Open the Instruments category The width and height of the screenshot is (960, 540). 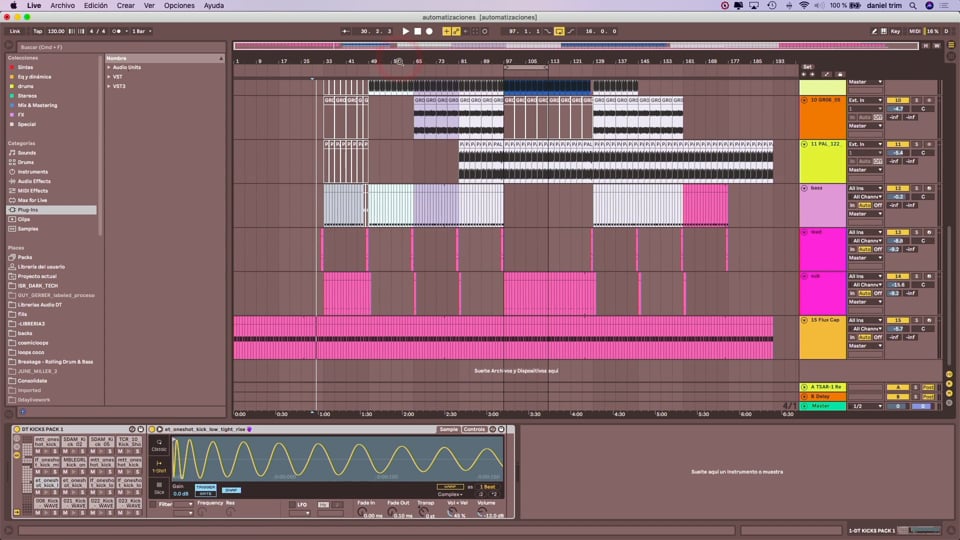(x=32, y=172)
